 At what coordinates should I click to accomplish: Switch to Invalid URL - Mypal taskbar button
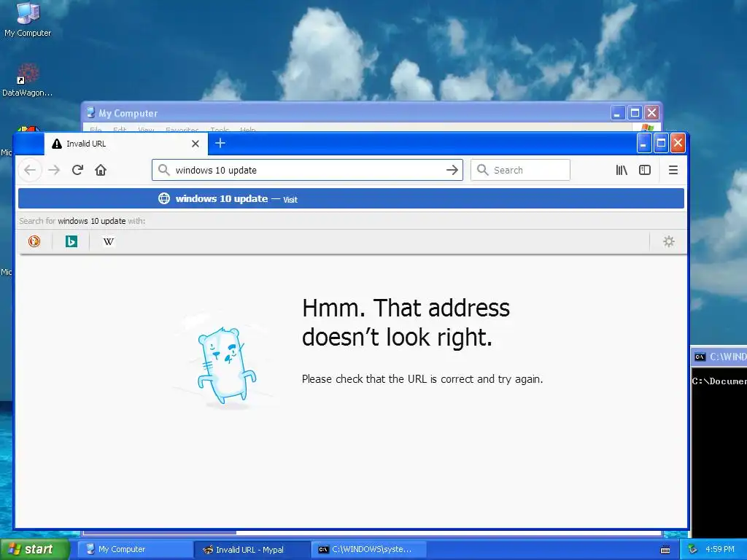click(x=252, y=549)
